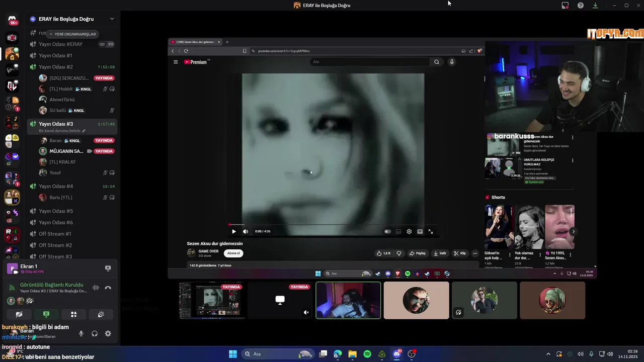This screenshot has height=362, width=644.
Task: Click YouTube Ara search field
Action: pyautogui.click(x=369, y=62)
